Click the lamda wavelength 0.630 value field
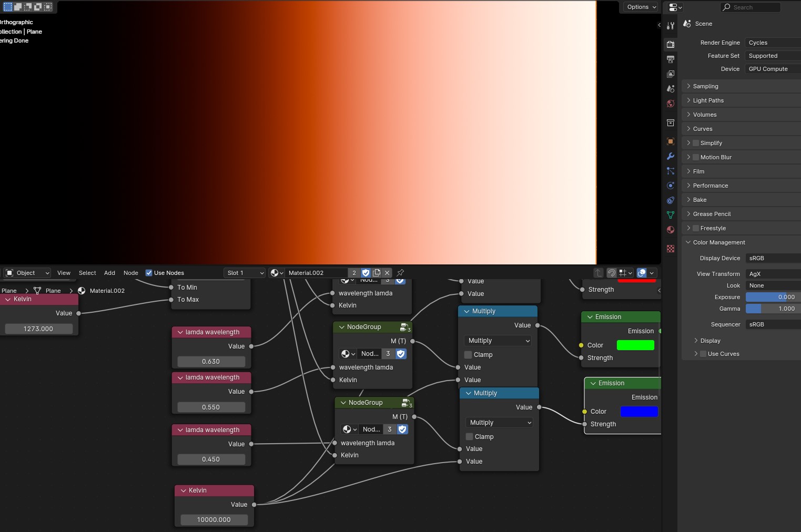 [211, 362]
